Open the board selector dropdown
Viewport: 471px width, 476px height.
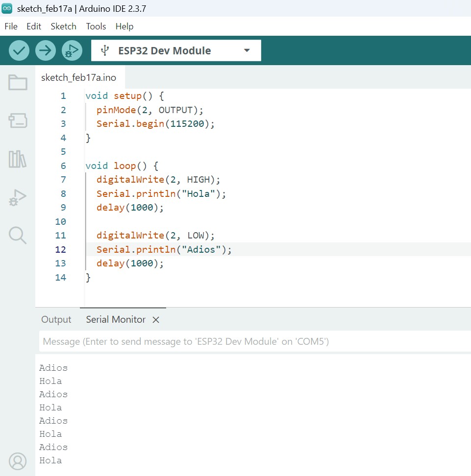(246, 50)
